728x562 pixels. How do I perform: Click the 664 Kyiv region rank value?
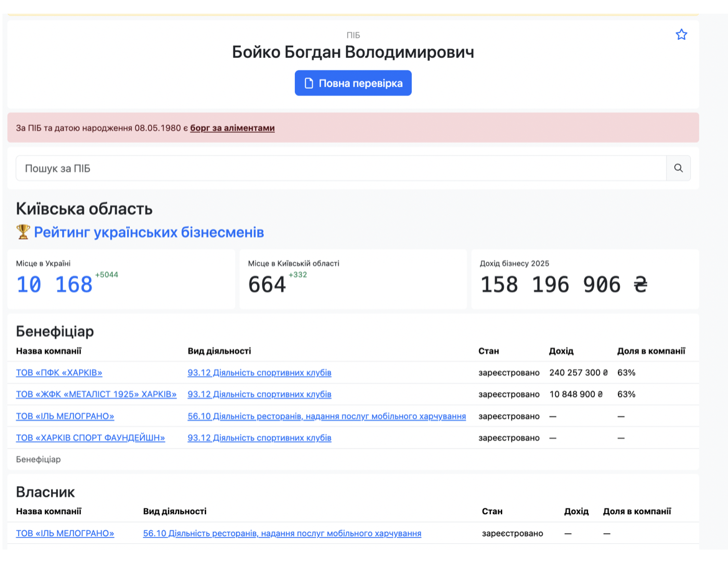pyautogui.click(x=267, y=284)
